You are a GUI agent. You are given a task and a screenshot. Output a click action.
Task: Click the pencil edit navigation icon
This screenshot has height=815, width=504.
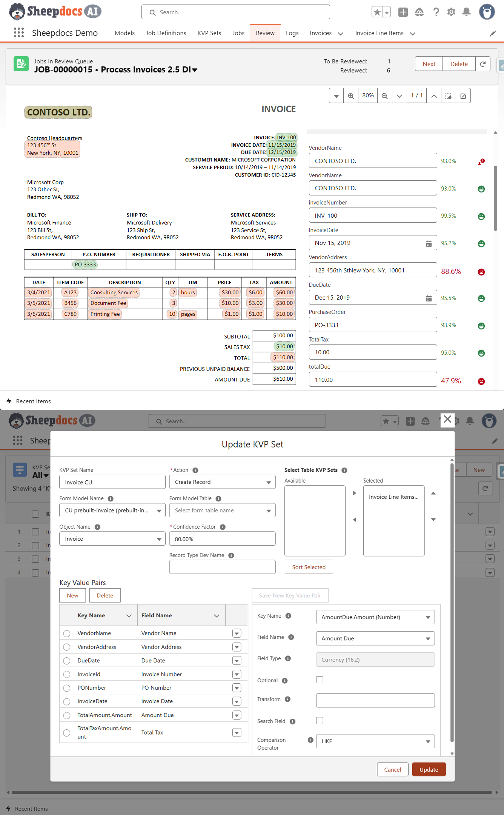493,33
